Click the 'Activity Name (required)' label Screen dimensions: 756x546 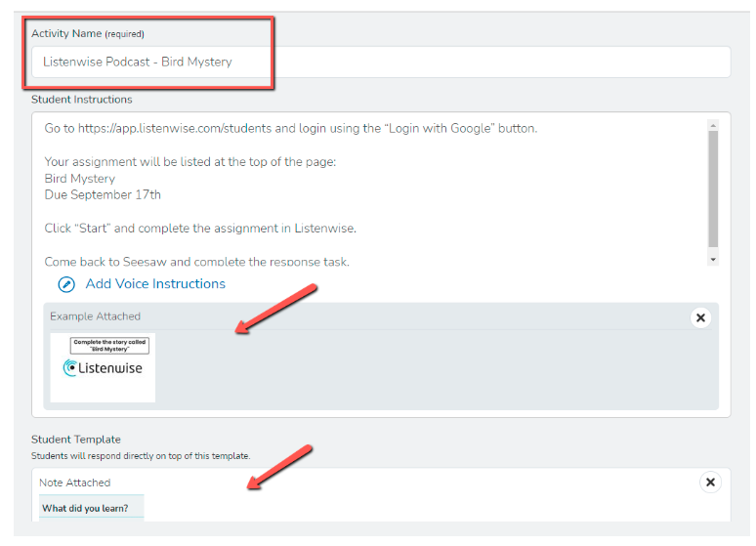[88, 34]
